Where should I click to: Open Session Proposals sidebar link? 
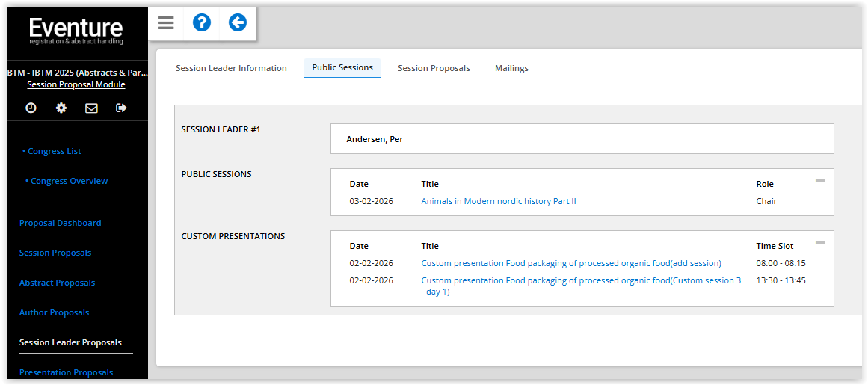(55, 253)
